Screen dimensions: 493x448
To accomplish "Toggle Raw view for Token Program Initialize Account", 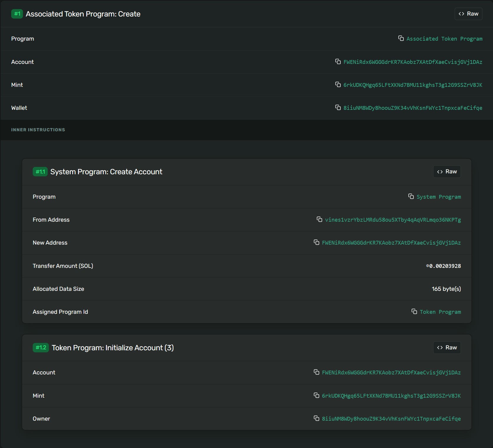I will tap(447, 348).
